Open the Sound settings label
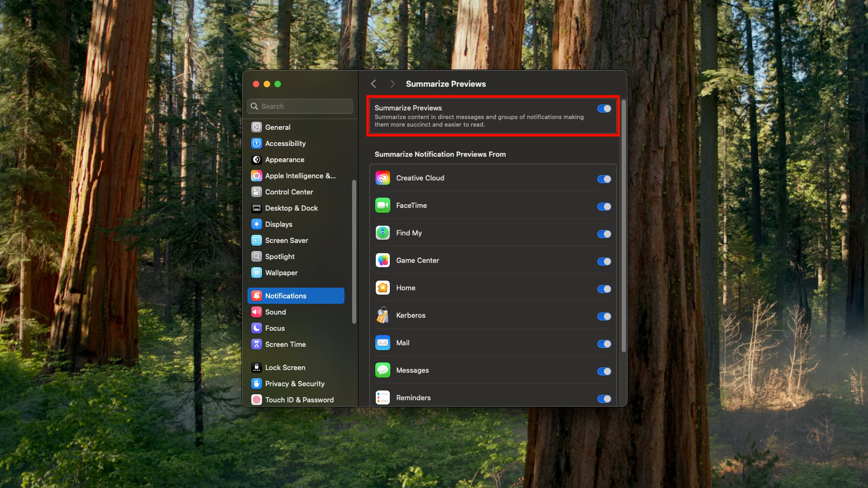868x488 pixels. point(275,312)
